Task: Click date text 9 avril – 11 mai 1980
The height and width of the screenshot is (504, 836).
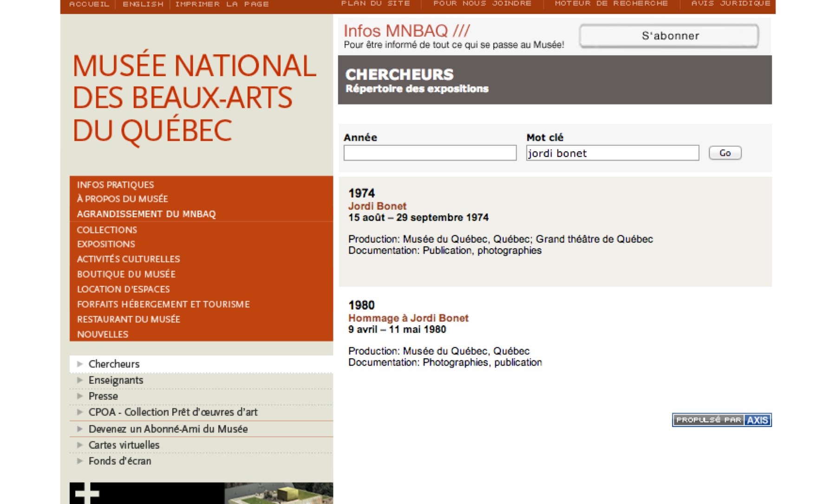Action: (x=397, y=329)
